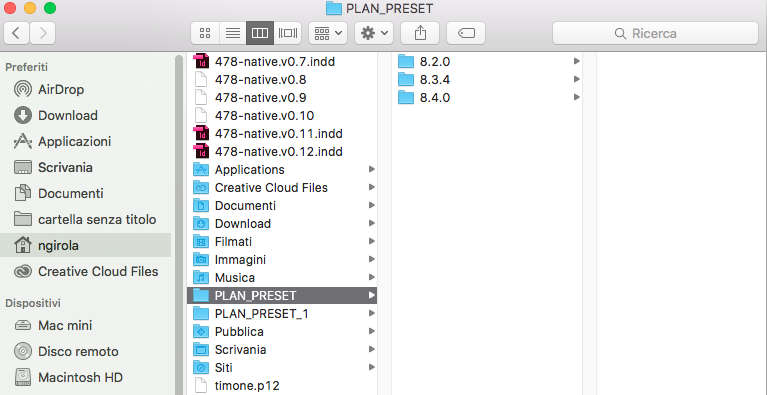Select the timone.p12 file

[282, 385]
